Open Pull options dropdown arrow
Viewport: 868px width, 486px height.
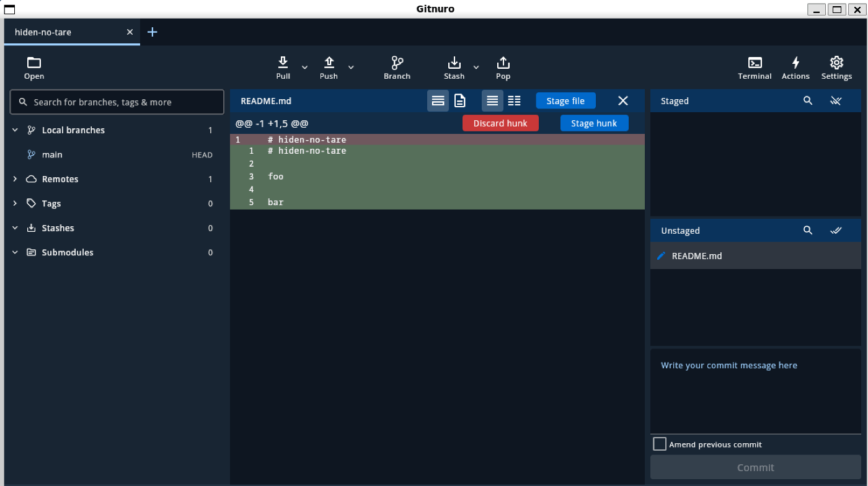click(x=304, y=67)
